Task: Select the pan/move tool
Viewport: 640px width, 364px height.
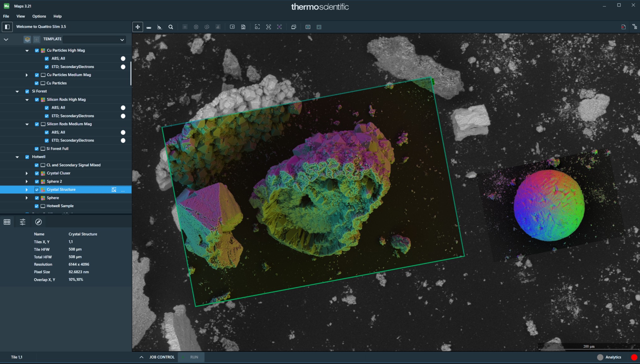Action: pos(138,27)
